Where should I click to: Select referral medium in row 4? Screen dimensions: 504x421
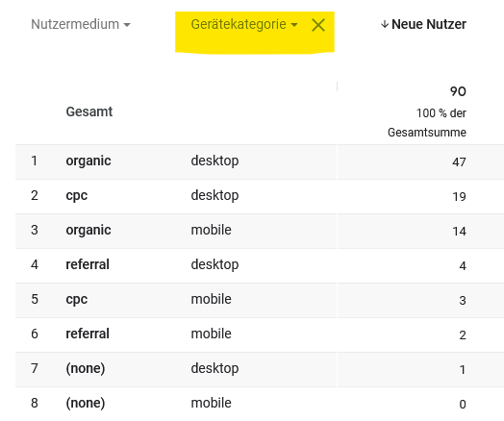(88, 264)
